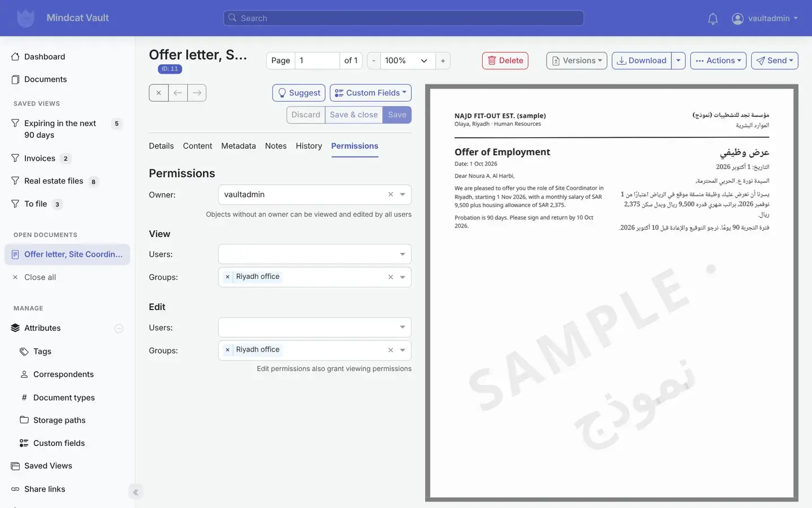Zoom out with the minus button
Viewport: 812px width, 508px height.
pyautogui.click(x=374, y=60)
